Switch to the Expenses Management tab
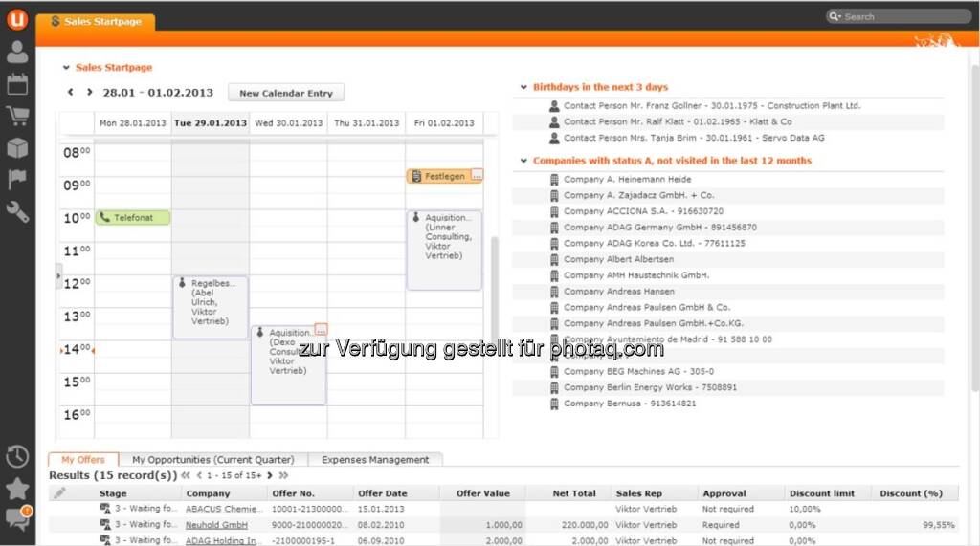The image size is (980, 546). tap(374, 460)
